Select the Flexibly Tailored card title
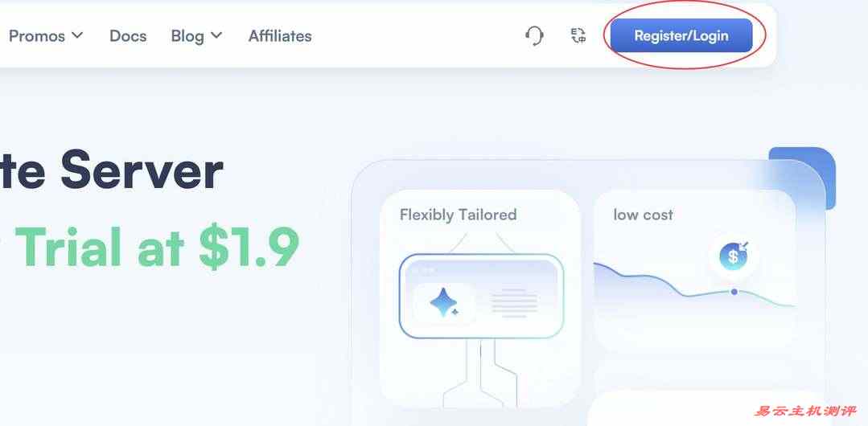This screenshot has height=426, width=868. (458, 215)
